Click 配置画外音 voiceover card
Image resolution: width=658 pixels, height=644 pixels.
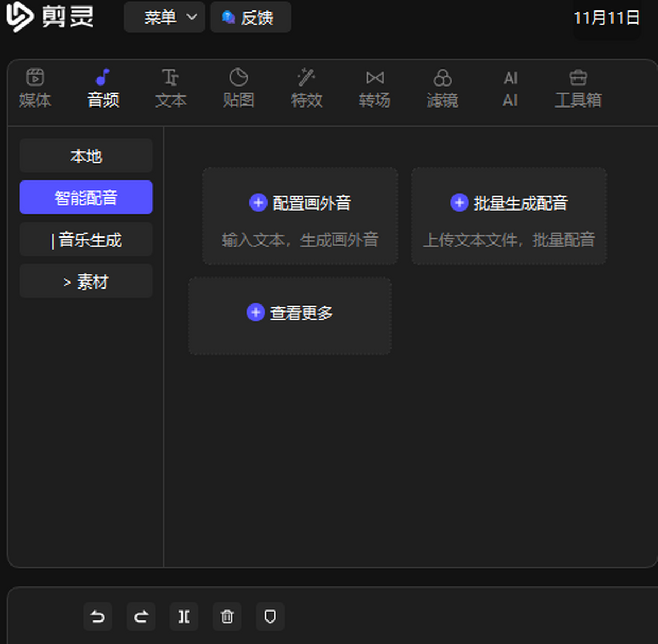[300, 217]
